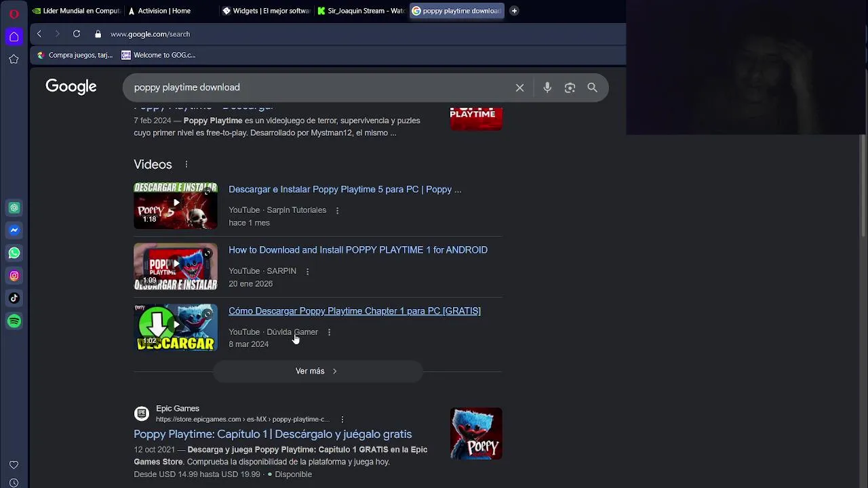Switch to Activision | Home tab
868x488 pixels.
click(x=171, y=11)
